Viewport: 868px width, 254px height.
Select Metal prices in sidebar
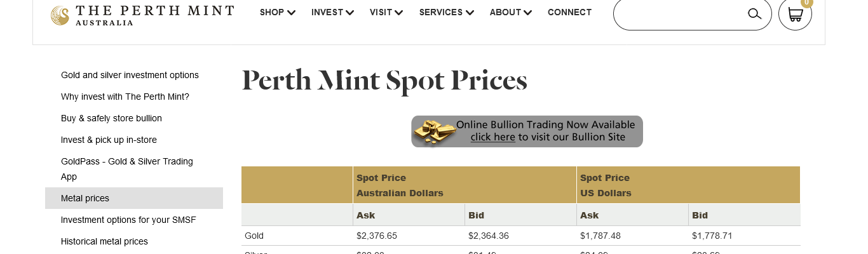pos(85,198)
